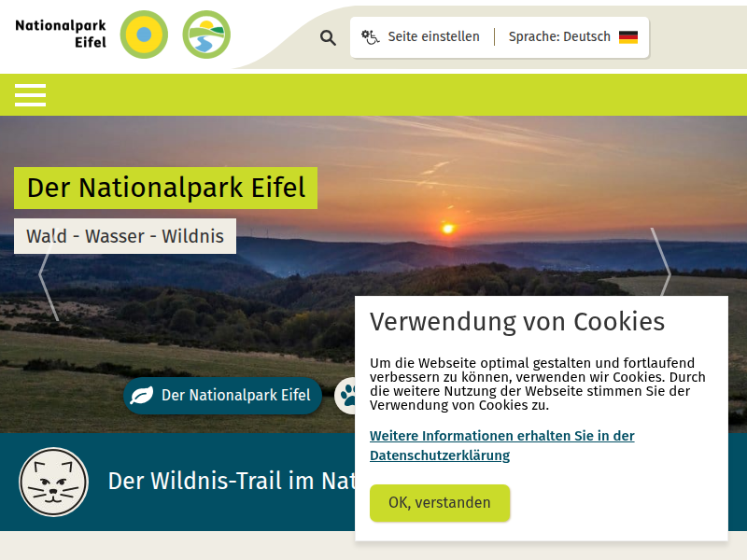Click the German flag icon
747x560 pixels.
[x=627, y=36]
